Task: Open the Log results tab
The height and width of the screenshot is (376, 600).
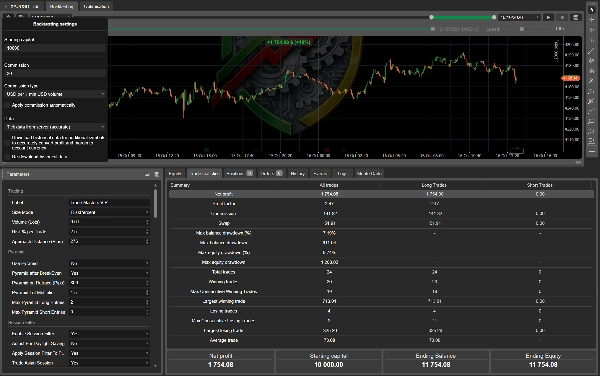Action: [x=342, y=173]
